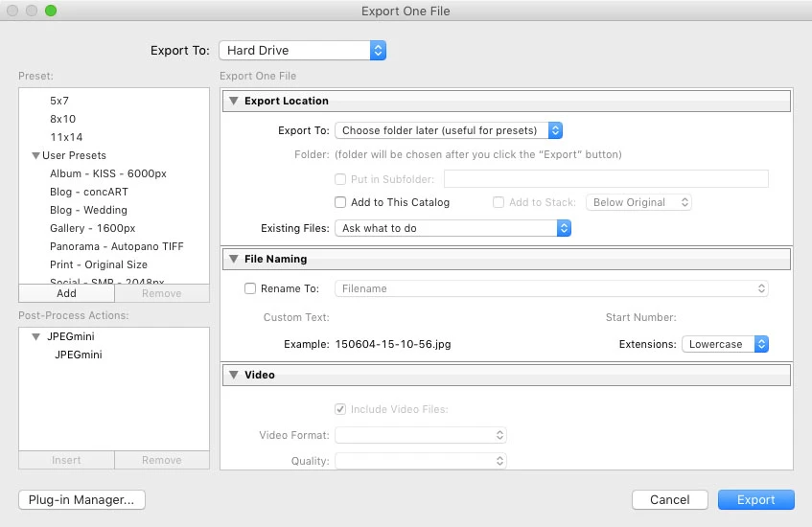Click the subfolder name input field
Image resolution: width=812 pixels, height=527 pixels.
(x=606, y=179)
